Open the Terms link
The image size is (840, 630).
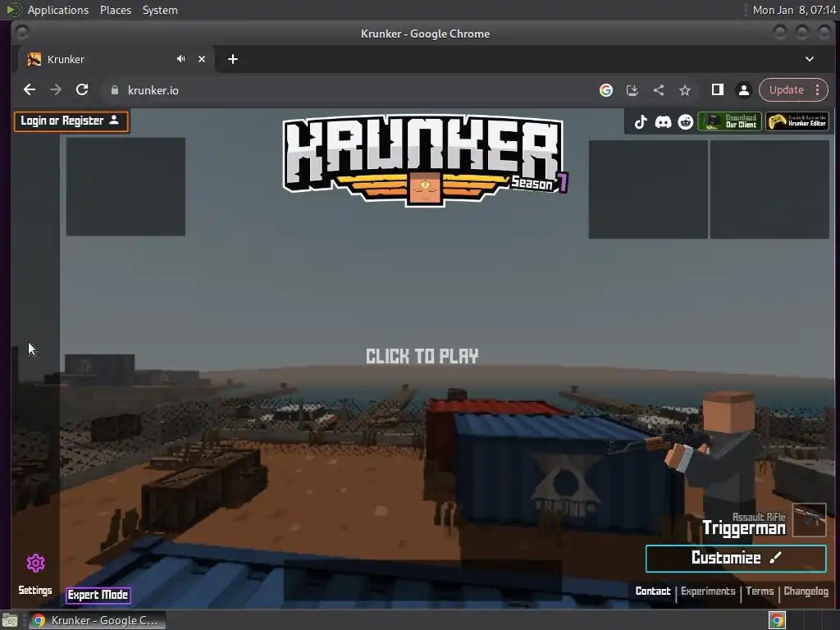[760, 591]
